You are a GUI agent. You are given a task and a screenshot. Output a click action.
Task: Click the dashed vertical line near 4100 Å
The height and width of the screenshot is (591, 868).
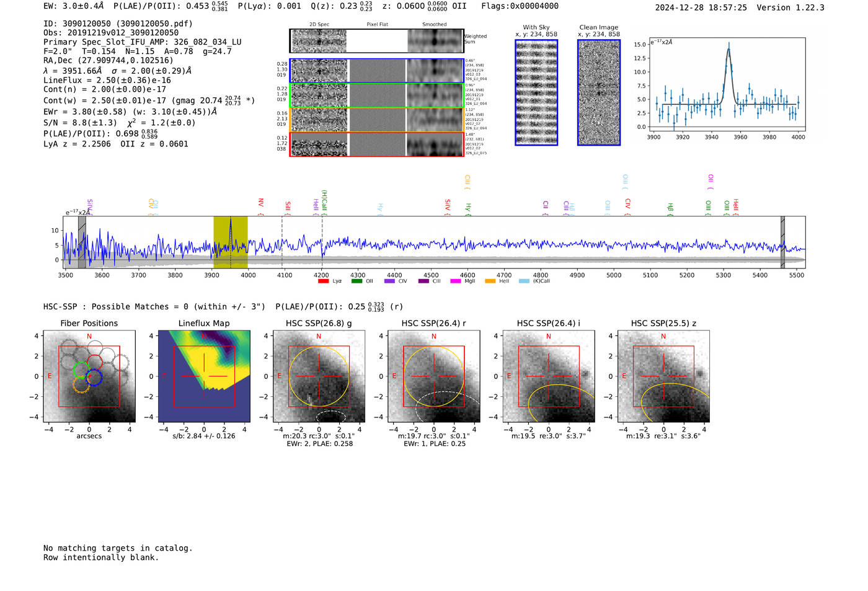(x=282, y=242)
